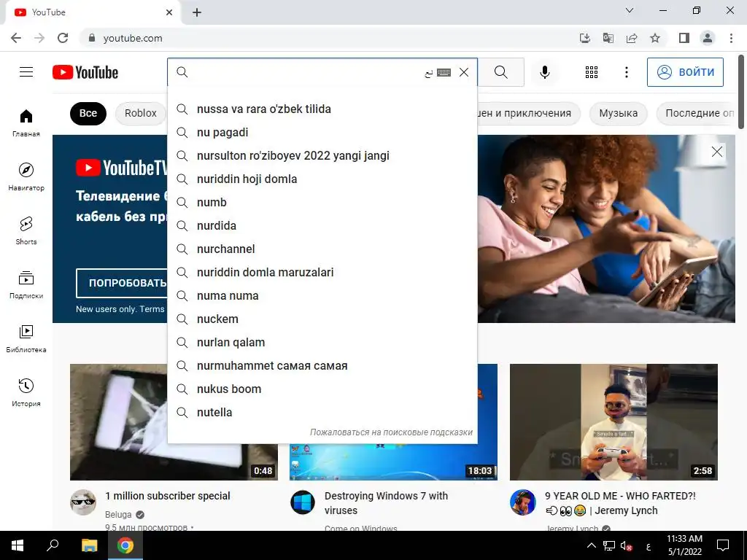Click the search magnifier button beside the search box

point(500,72)
